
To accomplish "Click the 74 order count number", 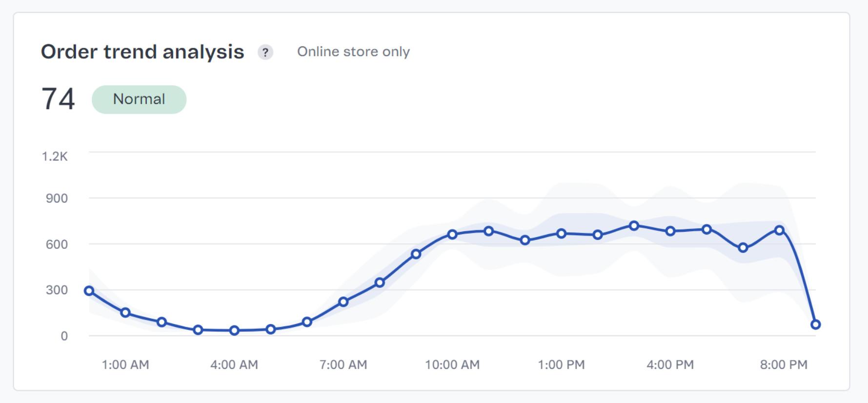I will (58, 99).
